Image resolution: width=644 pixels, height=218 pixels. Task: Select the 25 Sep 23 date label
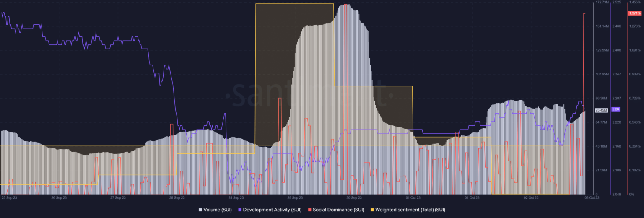point(9,197)
